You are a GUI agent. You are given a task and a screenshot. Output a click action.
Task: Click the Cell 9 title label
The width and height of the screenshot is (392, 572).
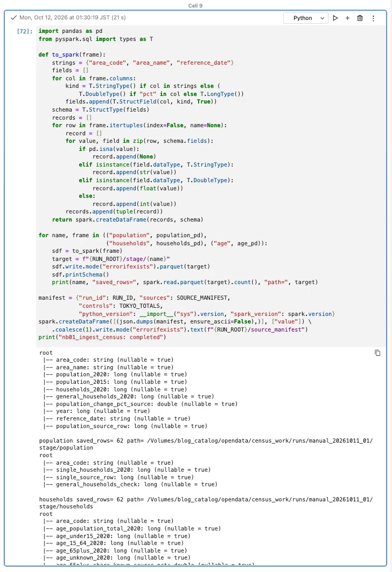click(x=195, y=5)
